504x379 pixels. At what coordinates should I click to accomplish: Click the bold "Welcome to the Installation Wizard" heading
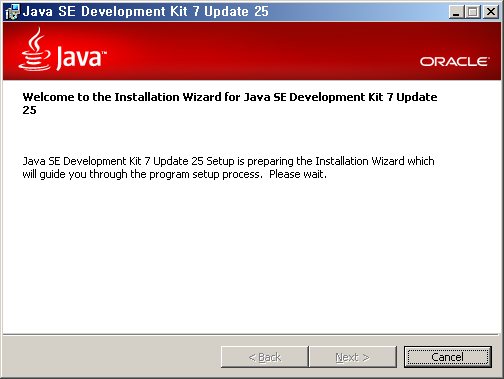(230, 103)
